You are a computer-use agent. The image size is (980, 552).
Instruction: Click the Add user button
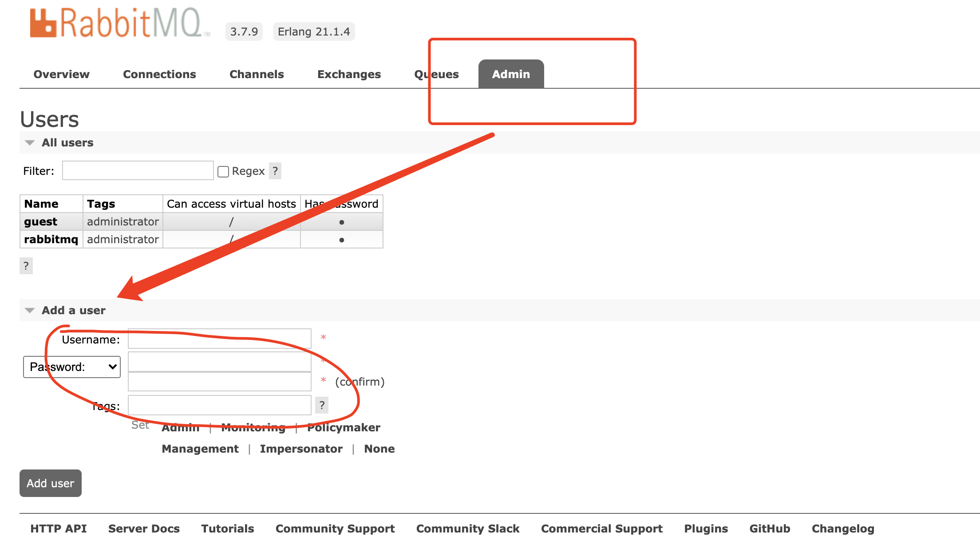tap(51, 483)
